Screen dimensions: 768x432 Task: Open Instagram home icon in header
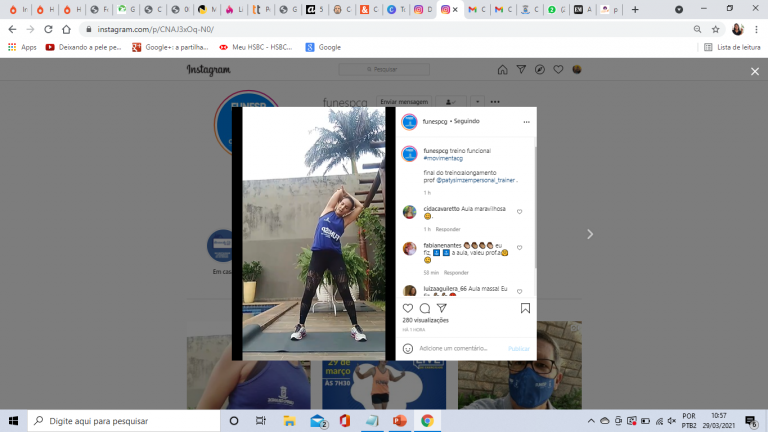[x=502, y=70]
